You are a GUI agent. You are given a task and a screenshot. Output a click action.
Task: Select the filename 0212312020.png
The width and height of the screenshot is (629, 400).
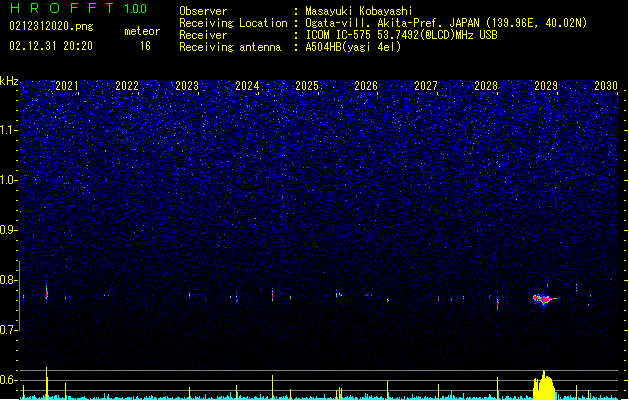[51, 26]
